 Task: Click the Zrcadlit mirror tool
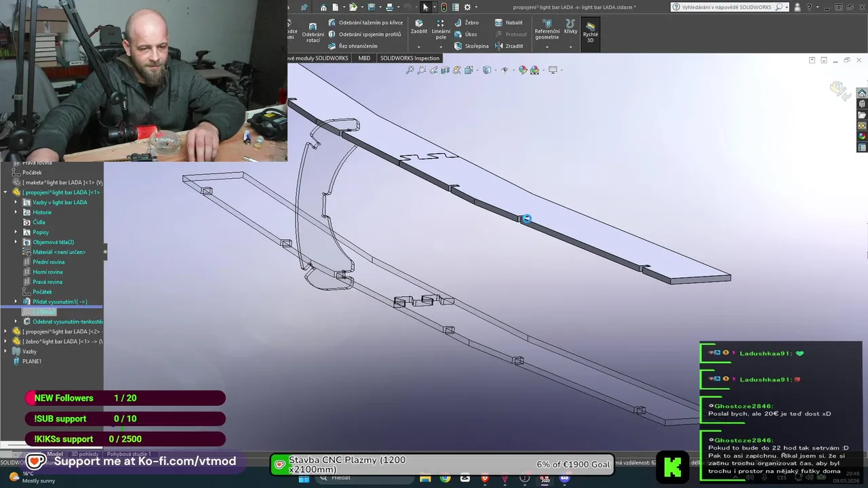[509, 46]
